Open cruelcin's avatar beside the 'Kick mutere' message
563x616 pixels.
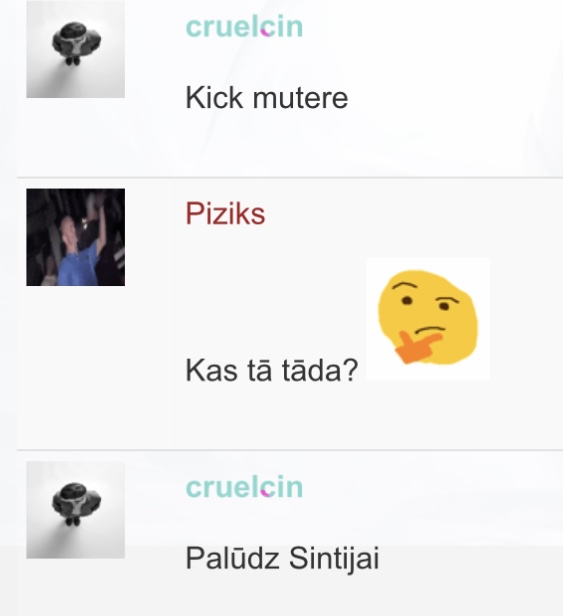pos(75,49)
